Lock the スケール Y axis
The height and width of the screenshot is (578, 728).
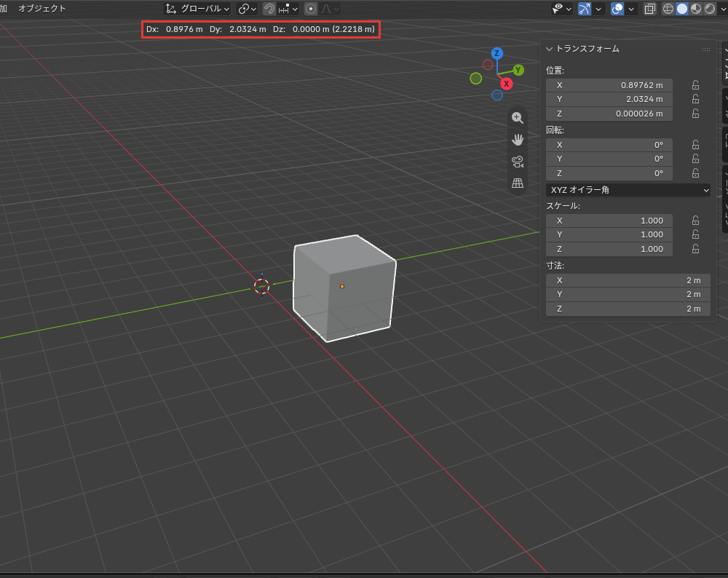(x=695, y=234)
